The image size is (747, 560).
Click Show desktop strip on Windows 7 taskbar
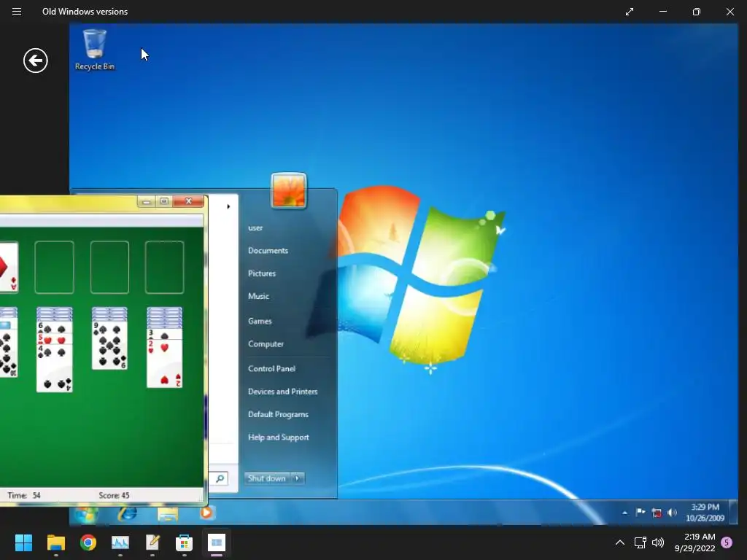(x=735, y=513)
